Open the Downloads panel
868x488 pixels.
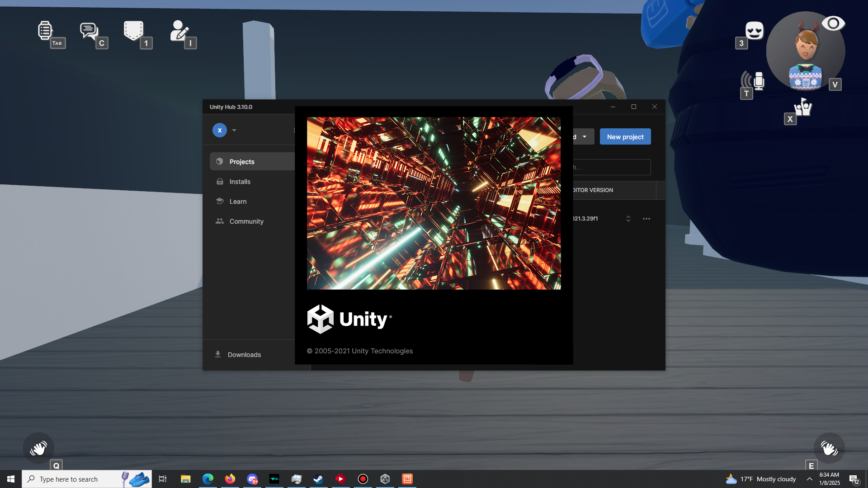pos(244,355)
